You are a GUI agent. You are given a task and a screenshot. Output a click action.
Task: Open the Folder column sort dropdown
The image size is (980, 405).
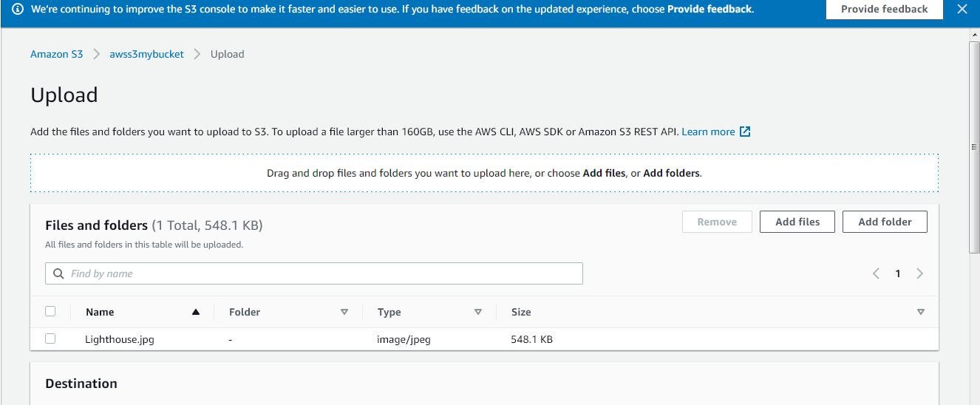pos(344,312)
